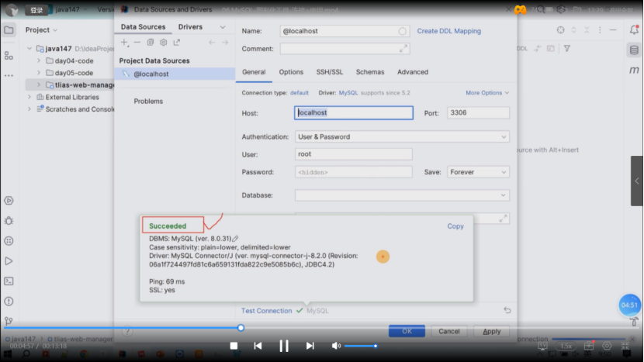This screenshot has height=362, width=644.
Task: Switch to the Schemas tab
Action: point(370,72)
